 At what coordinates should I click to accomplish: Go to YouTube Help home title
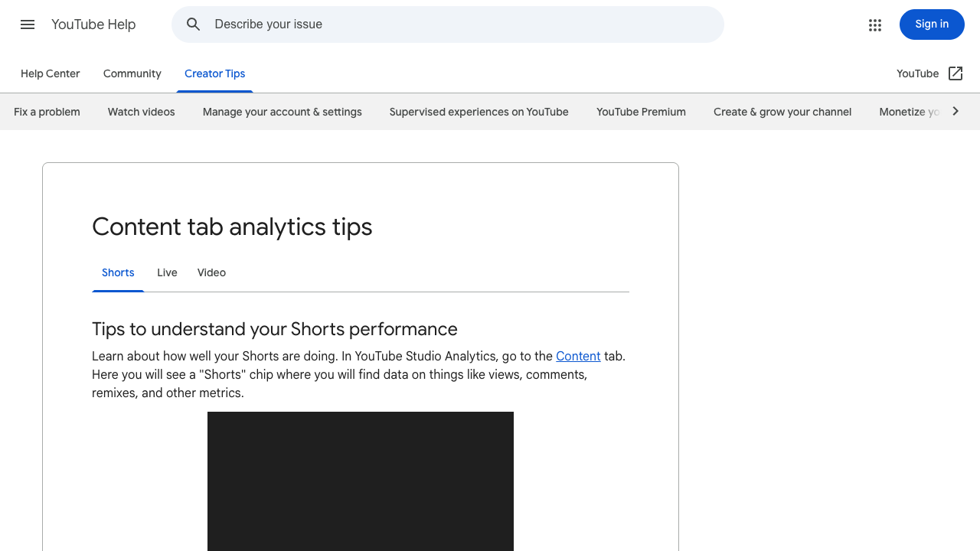93,24
